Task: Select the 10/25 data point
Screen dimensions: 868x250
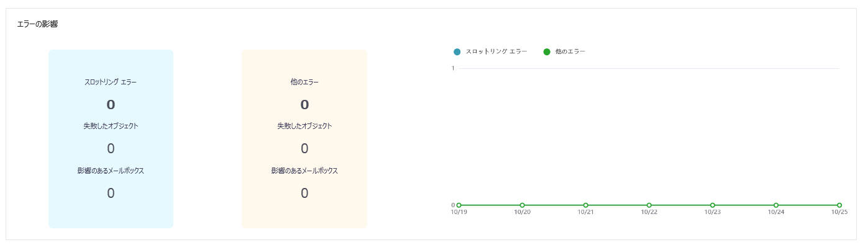Action: pos(839,205)
